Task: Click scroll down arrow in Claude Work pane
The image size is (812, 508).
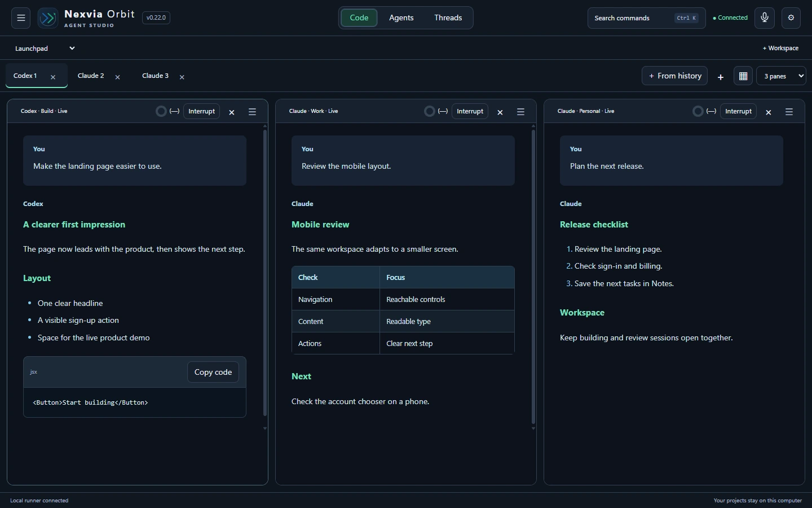Action: click(533, 428)
